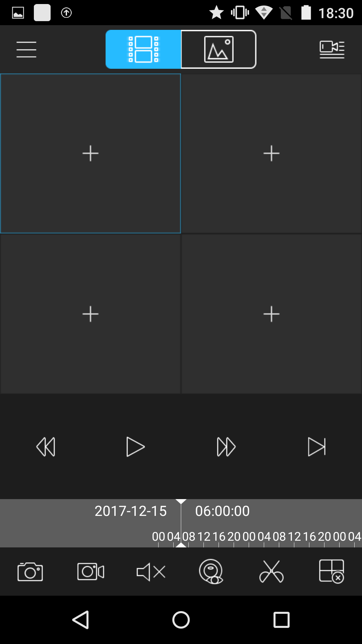Switch to video playback tab
Screen dimensions: 362x644
pos(143,49)
